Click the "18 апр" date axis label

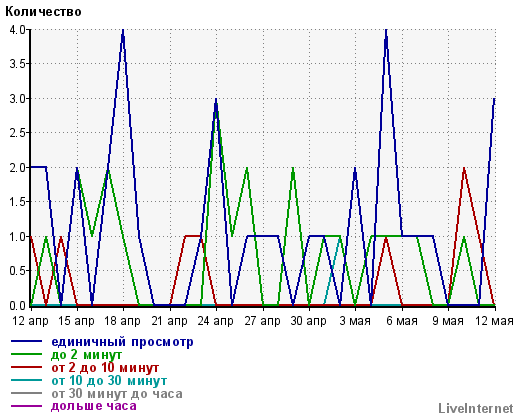pyautogui.click(x=123, y=321)
